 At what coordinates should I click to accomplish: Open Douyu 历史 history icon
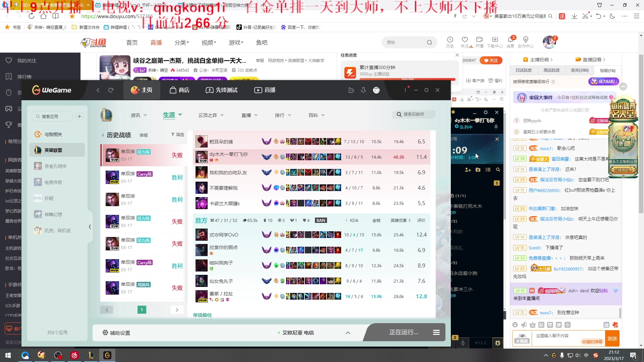click(450, 42)
